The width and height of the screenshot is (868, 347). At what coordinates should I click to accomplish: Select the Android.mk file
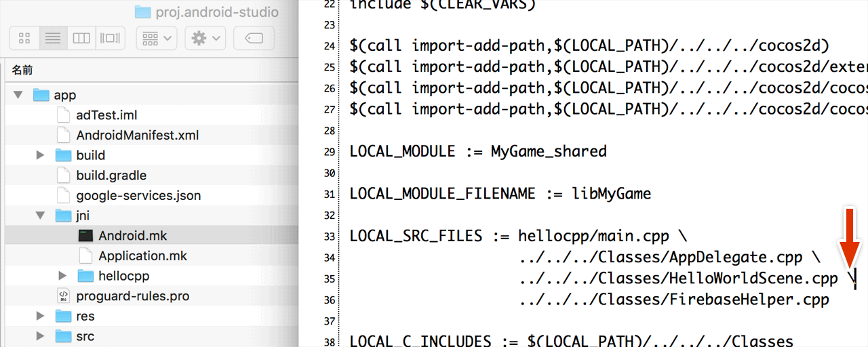[132, 236]
